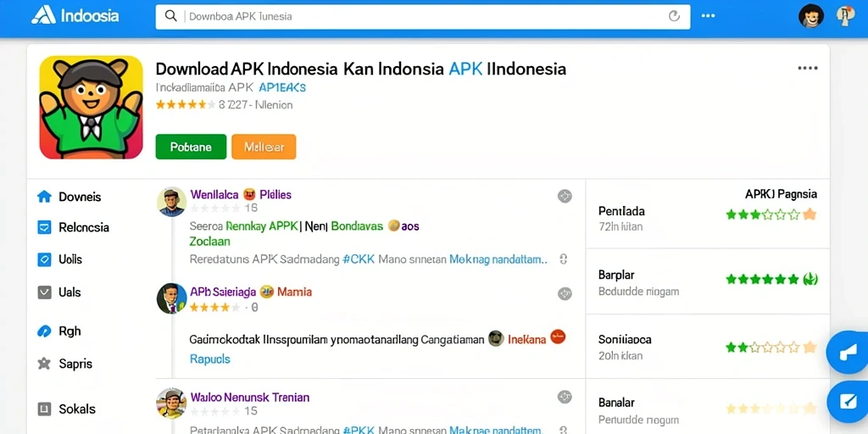Click the green leaf icon beside Barplar stars
Screen dimensions: 868x434
(810, 279)
